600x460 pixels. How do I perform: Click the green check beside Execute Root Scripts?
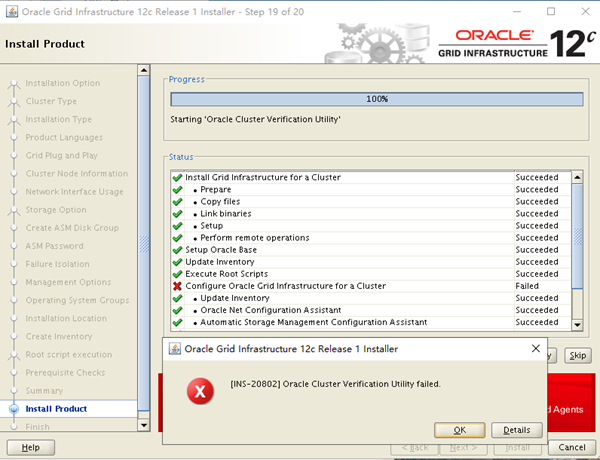177,274
